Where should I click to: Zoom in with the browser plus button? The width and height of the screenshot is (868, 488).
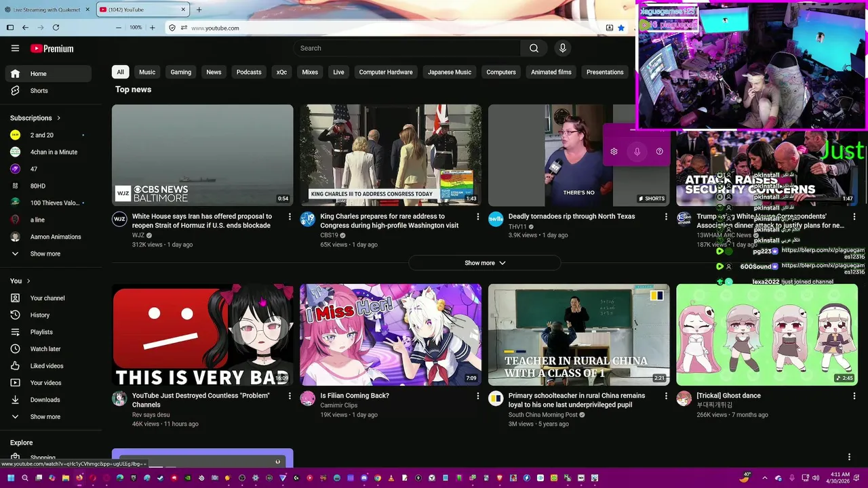(x=152, y=28)
